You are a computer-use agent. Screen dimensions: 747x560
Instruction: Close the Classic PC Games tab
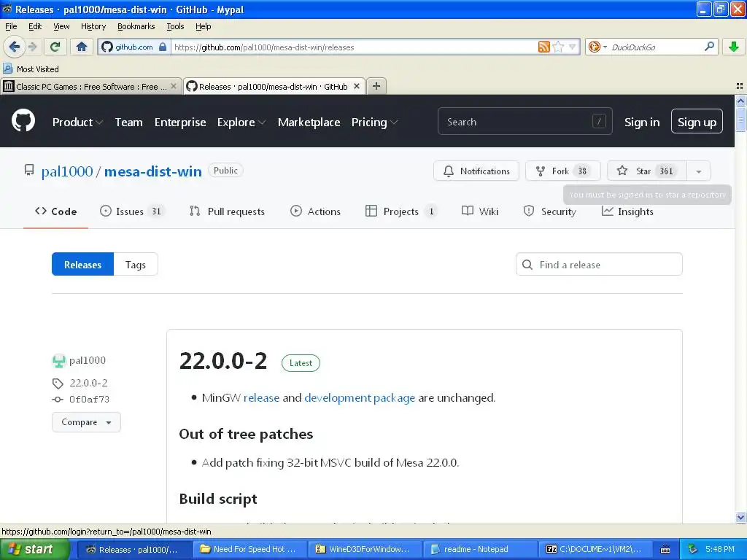pyautogui.click(x=174, y=86)
